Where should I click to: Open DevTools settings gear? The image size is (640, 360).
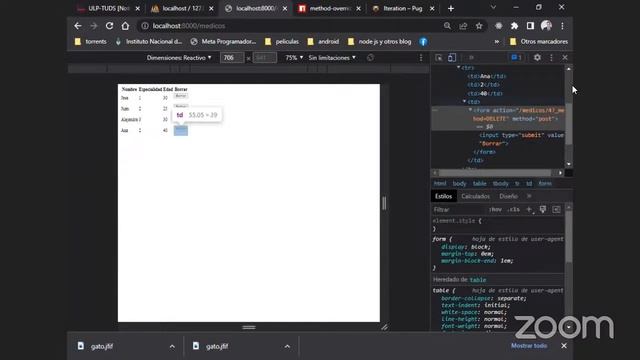[x=537, y=58]
